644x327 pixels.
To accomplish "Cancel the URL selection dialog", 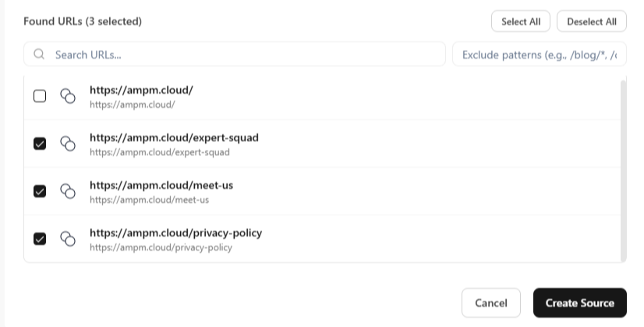I will (491, 303).
